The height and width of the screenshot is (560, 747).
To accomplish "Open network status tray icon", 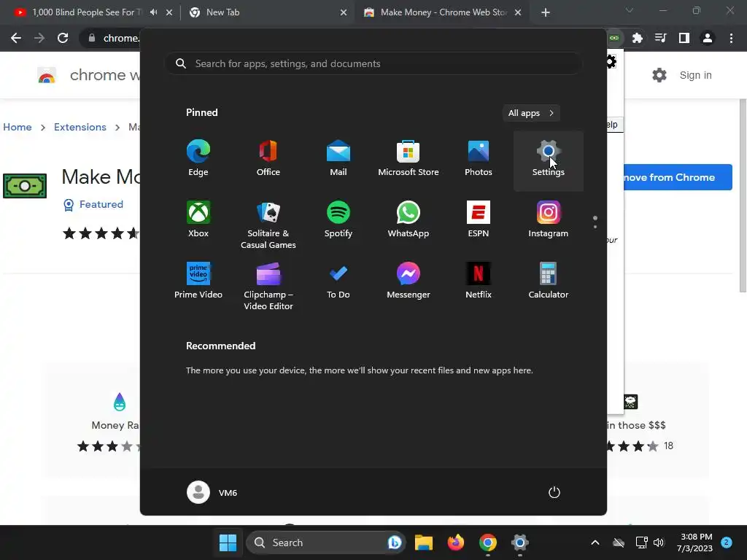I will point(641,542).
